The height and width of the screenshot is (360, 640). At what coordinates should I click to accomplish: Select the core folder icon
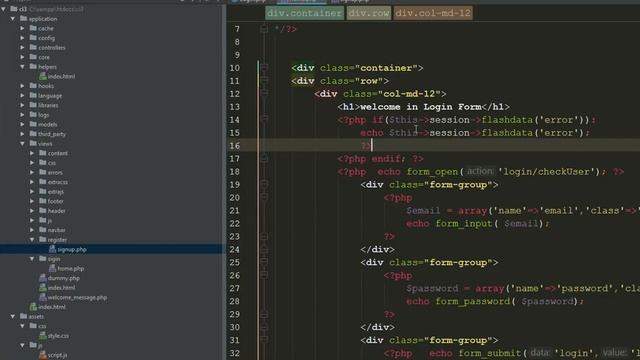(33, 57)
